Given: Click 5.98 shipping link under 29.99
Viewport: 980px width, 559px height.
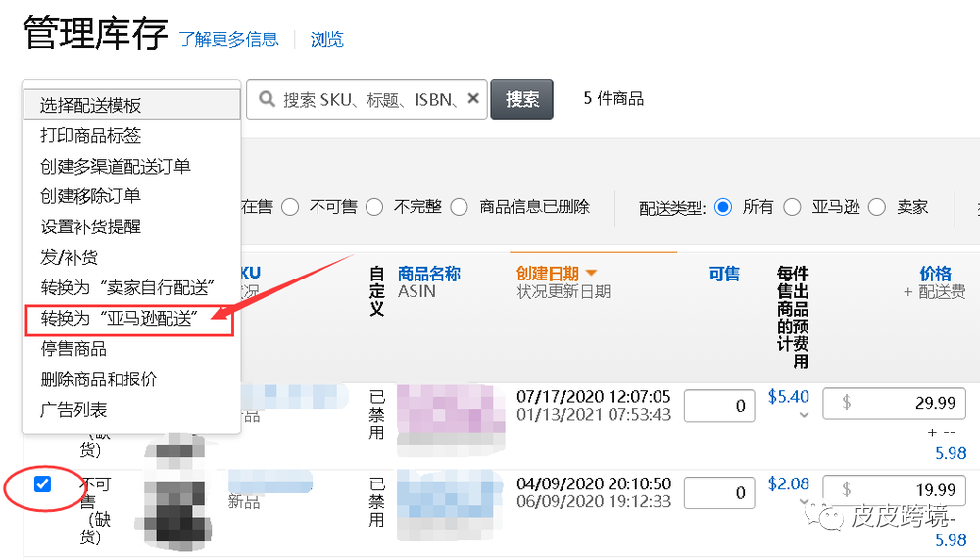Looking at the screenshot, I should coord(951,453).
